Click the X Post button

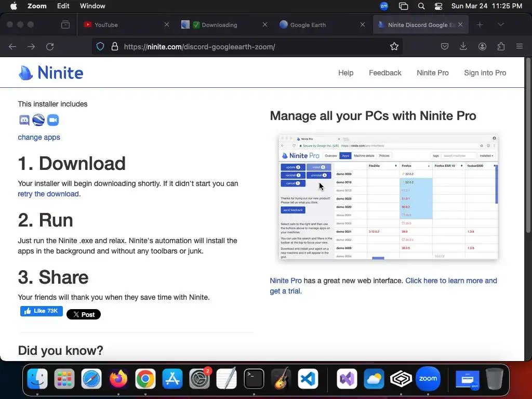84,314
